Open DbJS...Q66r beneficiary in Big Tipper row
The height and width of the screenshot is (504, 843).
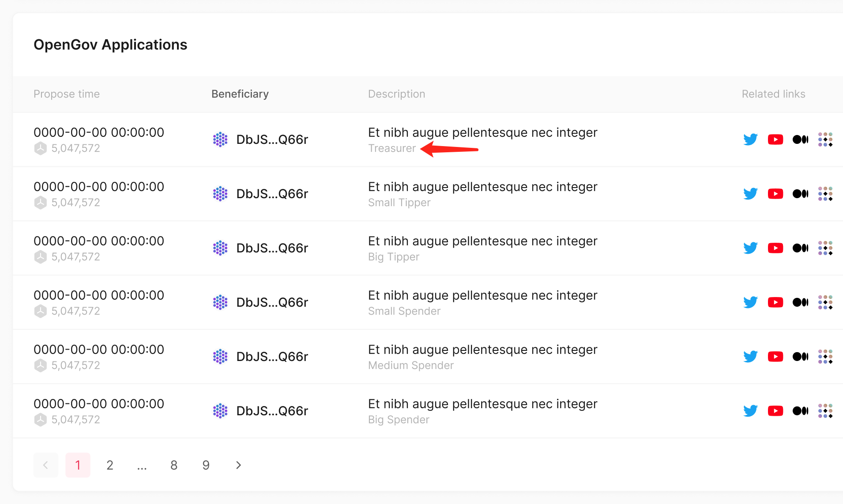[x=272, y=248]
